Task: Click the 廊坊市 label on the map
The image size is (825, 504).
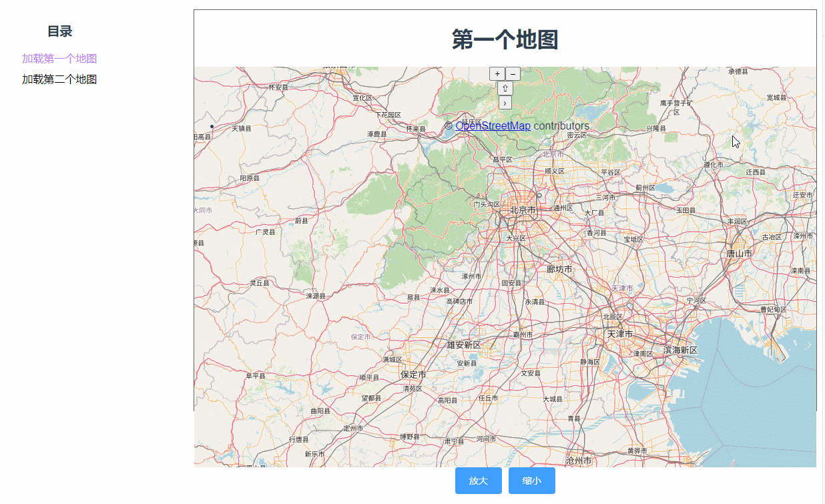Action: (x=559, y=270)
